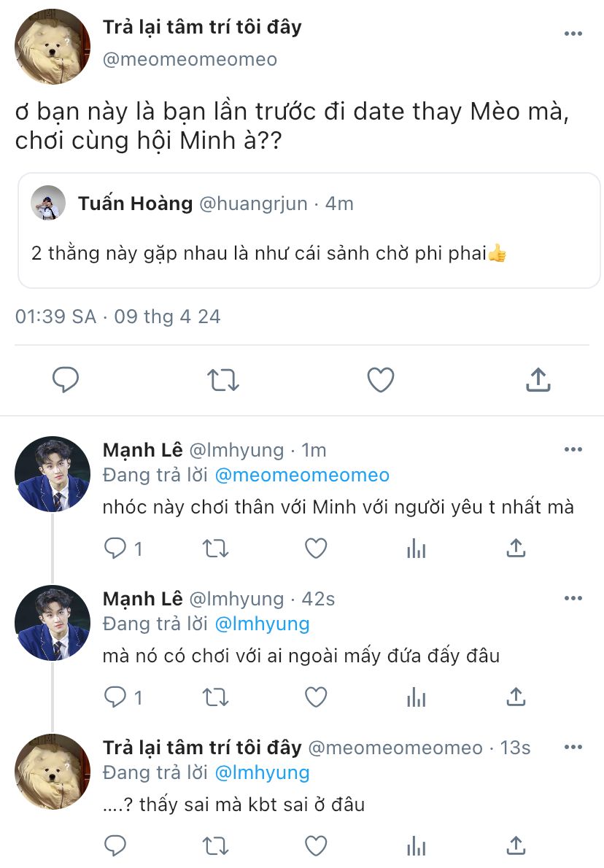Retweet the main tweet

click(222, 379)
